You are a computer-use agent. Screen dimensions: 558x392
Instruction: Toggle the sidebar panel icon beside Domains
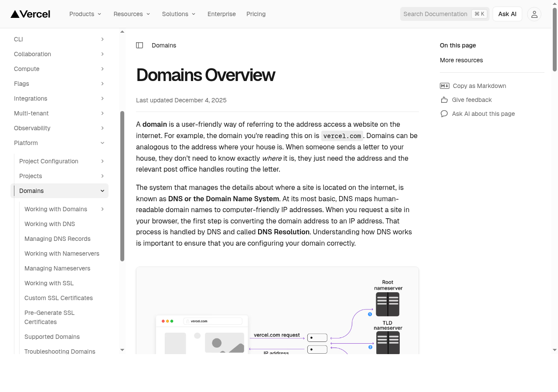(x=139, y=45)
